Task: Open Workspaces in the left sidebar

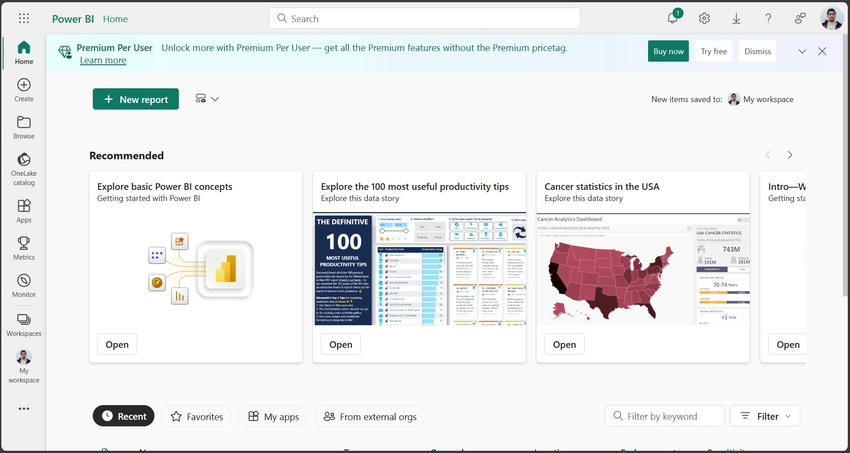Action: [x=24, y=325]
